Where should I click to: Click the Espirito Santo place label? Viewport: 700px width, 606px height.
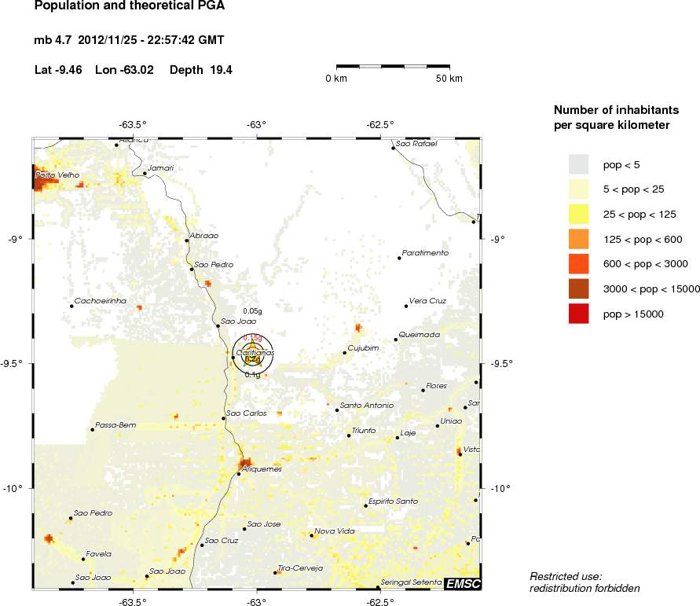tap(394, 501)
